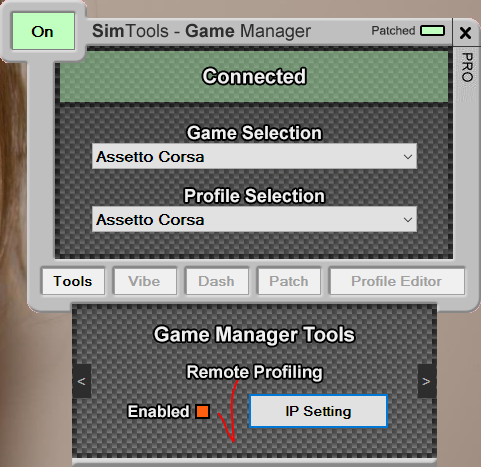This screenshot has width=481, height=467.
Task: Switch to the Tools tab
Action: (73, 281)
